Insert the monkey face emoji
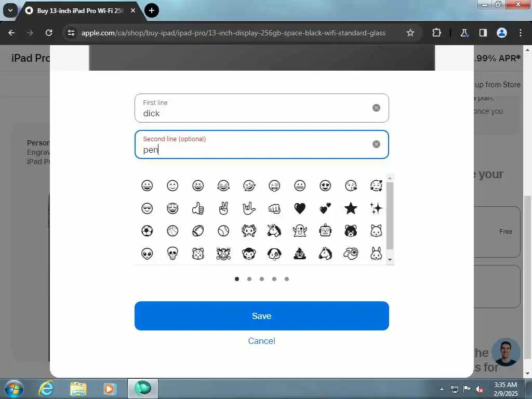The height and width of the screenshot is (399, 532). tap(249, 254)
